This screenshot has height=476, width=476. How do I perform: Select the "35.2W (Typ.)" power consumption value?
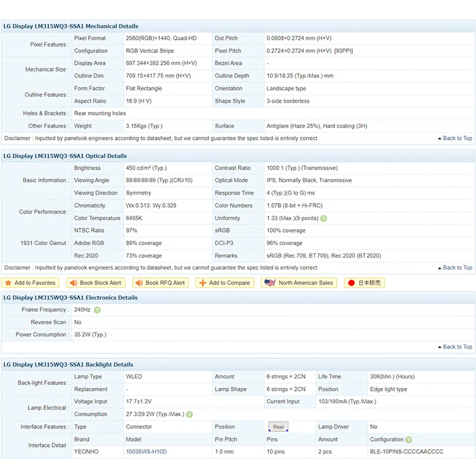tap(90, 334)
